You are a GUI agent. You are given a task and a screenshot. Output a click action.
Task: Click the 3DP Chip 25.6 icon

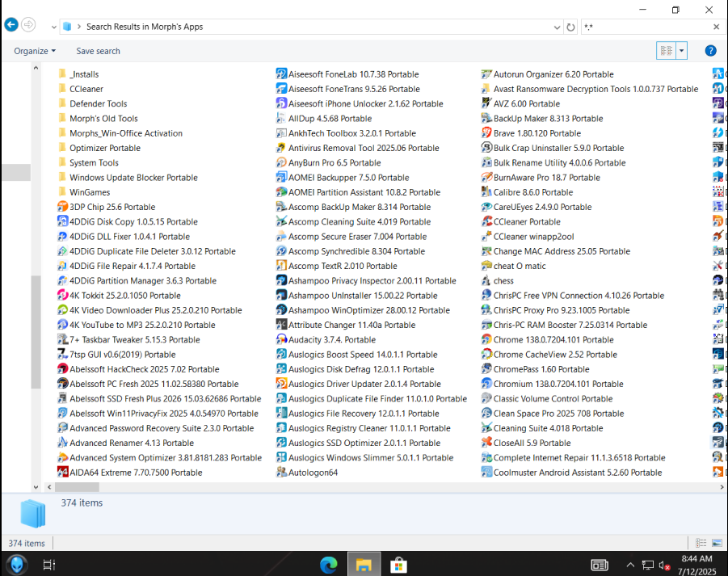[x=62, y=207]
